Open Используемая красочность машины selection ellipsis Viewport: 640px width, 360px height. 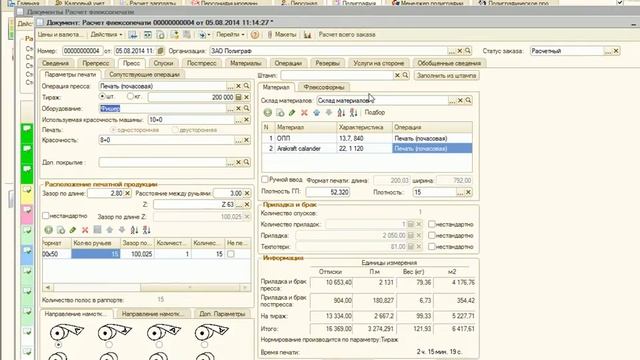[x=238, y=120]
